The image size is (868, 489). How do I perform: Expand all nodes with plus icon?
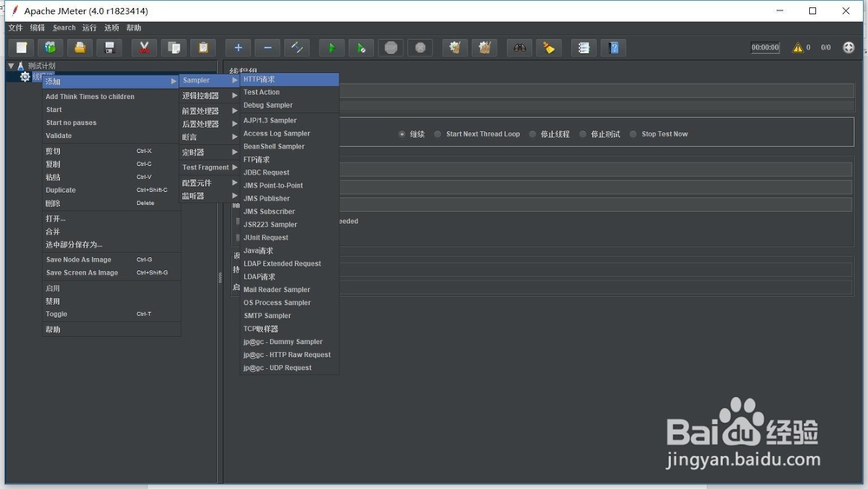(238, 48)
